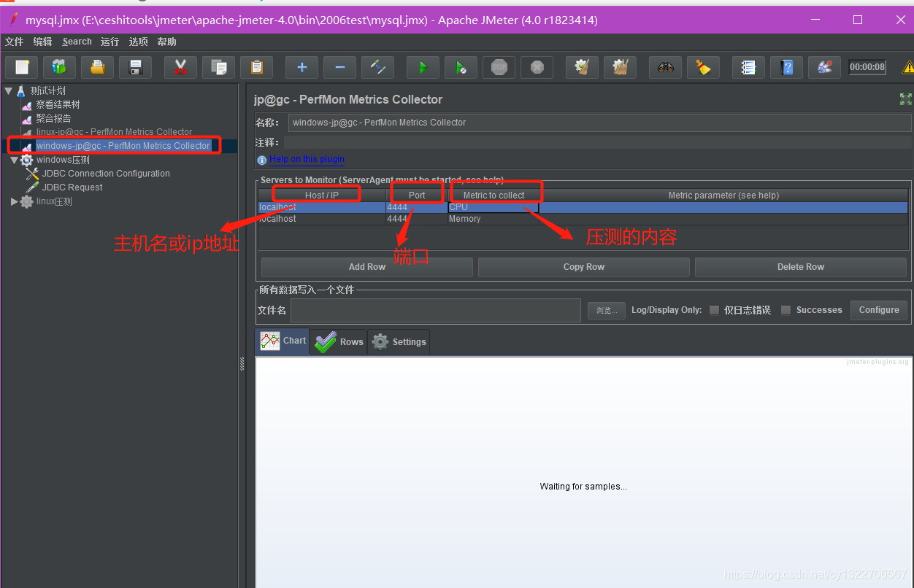Select the CPU metric cell
Viewport: 914px width, 588px height.
tap(494, 207)
